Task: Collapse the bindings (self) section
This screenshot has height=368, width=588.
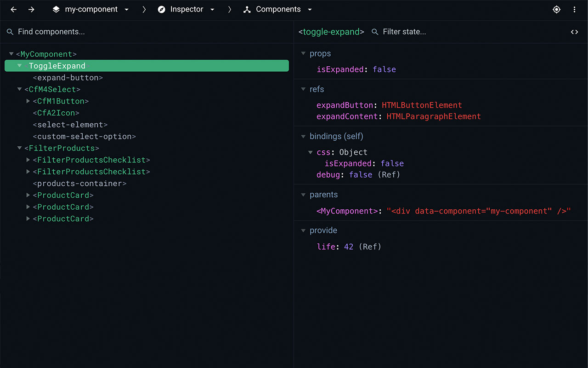Action: point(303,136)
